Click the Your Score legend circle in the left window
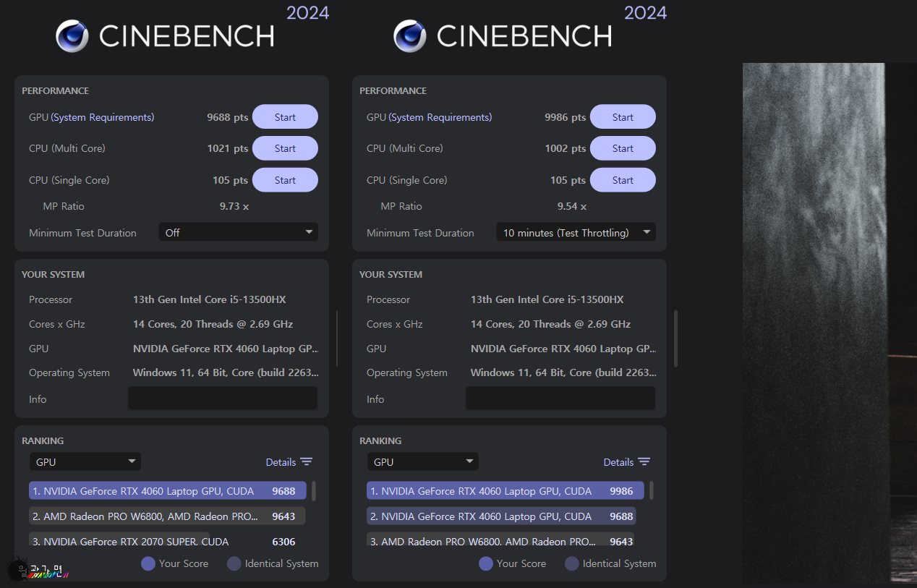917x588 pixels. 148,563
